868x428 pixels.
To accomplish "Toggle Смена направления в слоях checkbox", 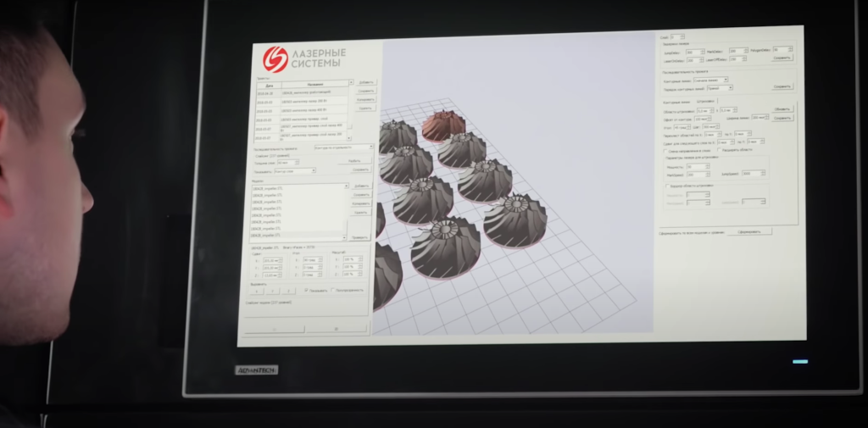I will pos(665,150).
